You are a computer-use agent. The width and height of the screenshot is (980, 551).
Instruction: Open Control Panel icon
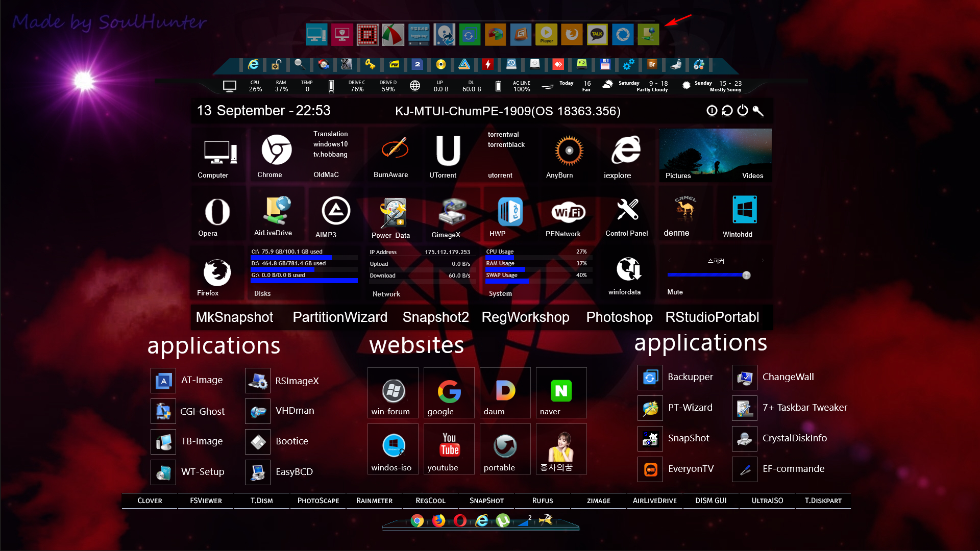tap(627, 210)
